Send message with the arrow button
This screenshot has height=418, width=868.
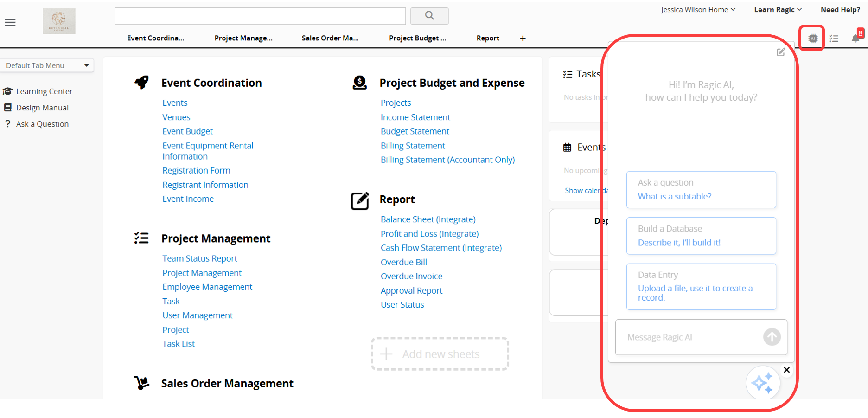coord(772,337)
